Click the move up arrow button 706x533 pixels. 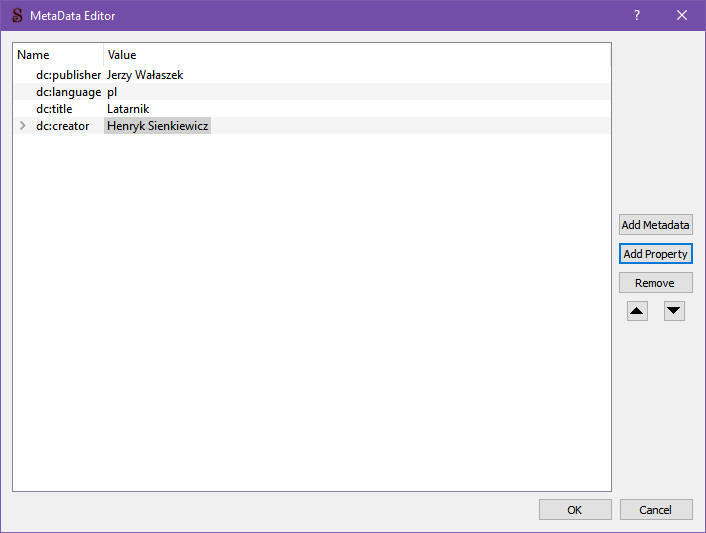tap(637, 311)
